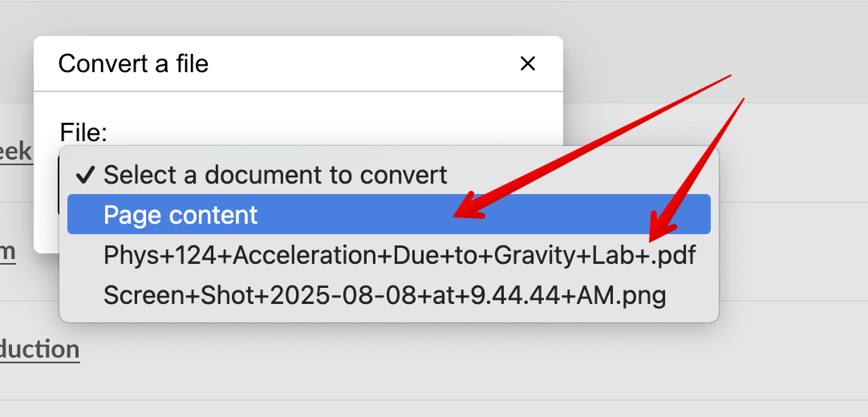Click the blank page area left of the dialog title

tap(16, 64)
